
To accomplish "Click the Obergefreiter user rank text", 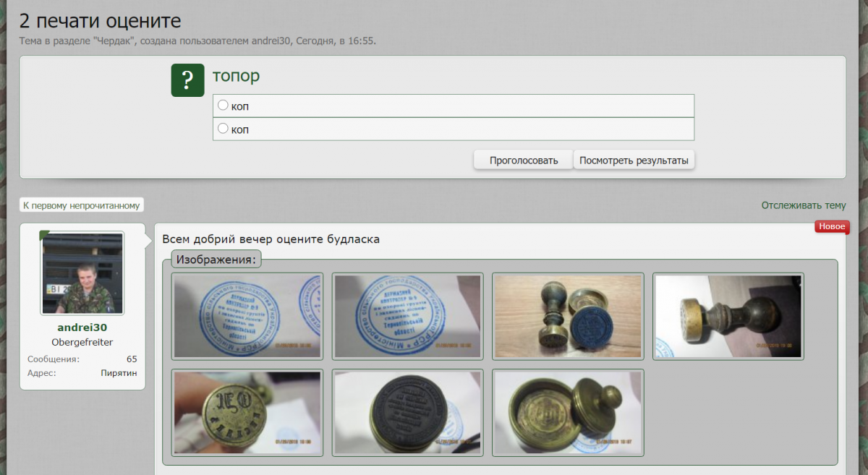I will [x=82, y=342].
